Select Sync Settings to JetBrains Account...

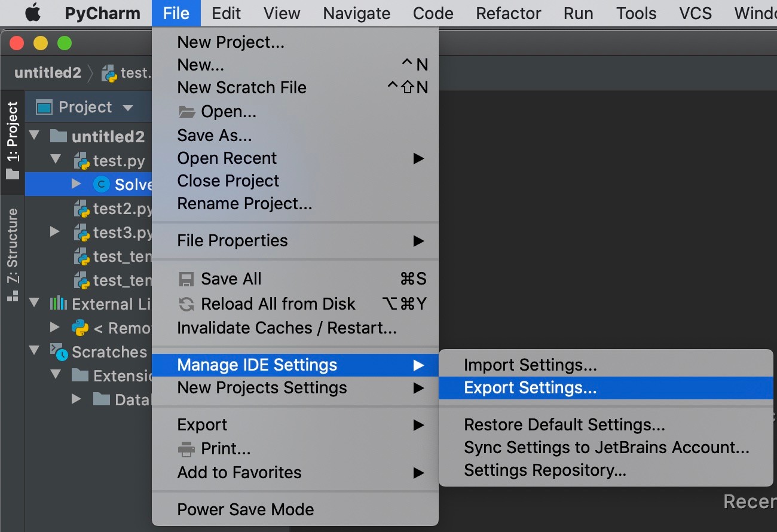coord(606,447)
